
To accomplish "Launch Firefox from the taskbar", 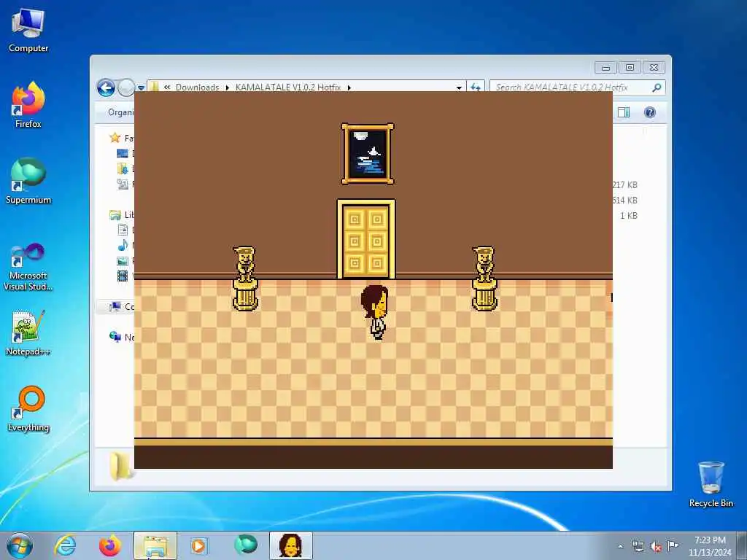I will [110, 545].
